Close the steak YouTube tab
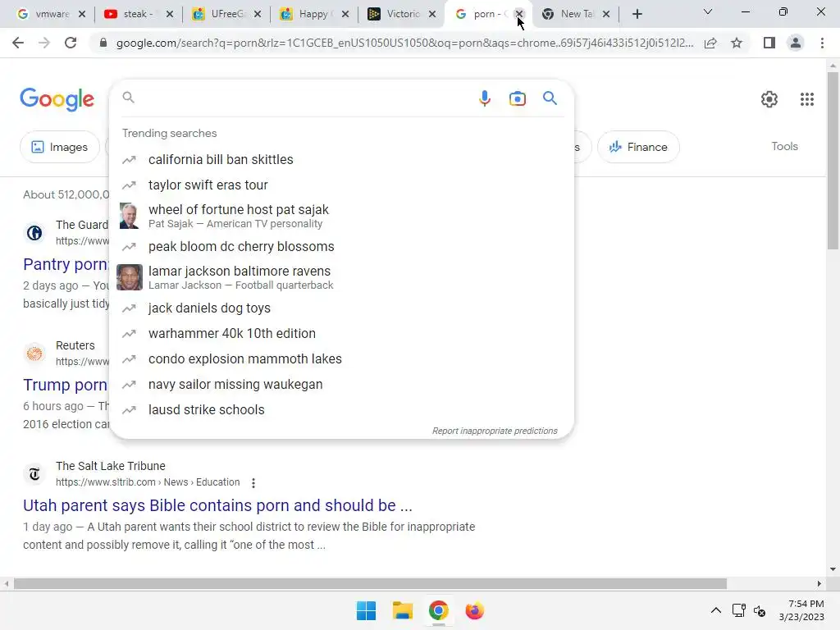The height and width of the screenshot is (630, 840). [170, 15]
